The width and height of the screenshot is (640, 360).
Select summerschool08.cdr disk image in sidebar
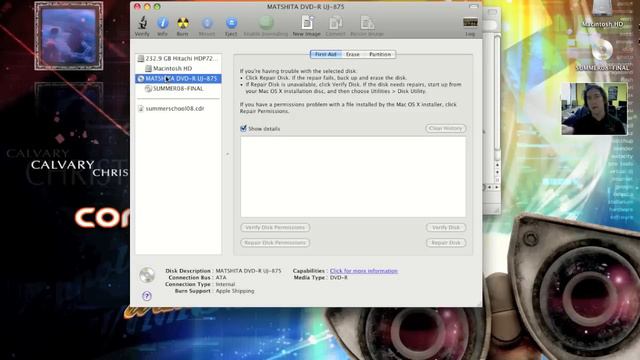coord(178,109)
